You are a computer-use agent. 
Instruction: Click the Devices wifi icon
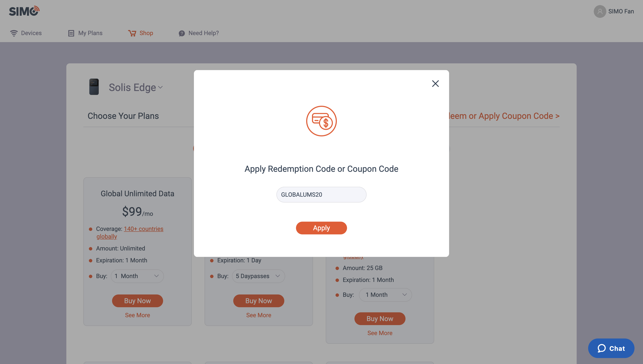pyautogui.click(x=14, y=33)
